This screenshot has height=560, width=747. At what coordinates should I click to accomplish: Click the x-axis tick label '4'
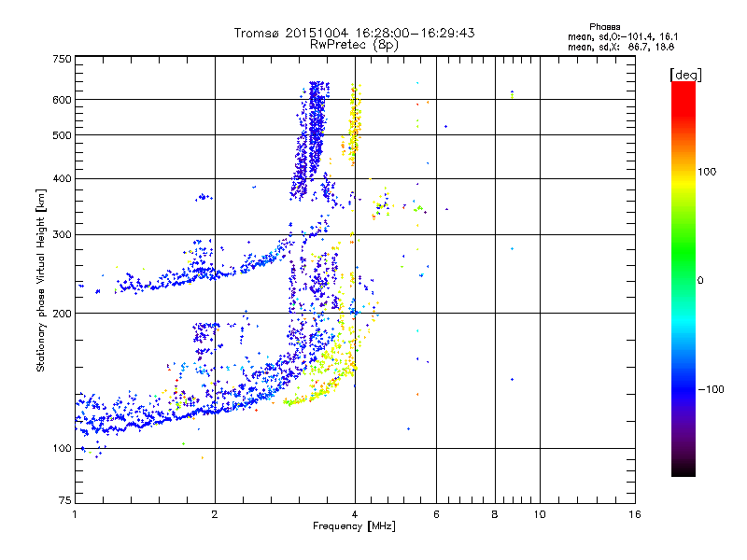pos(355,514)
